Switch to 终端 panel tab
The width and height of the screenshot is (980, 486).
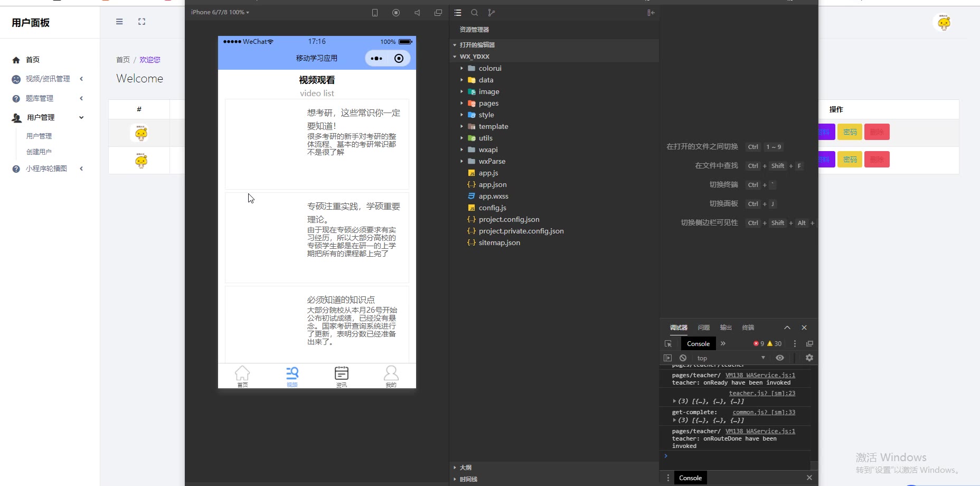[748, 328]
